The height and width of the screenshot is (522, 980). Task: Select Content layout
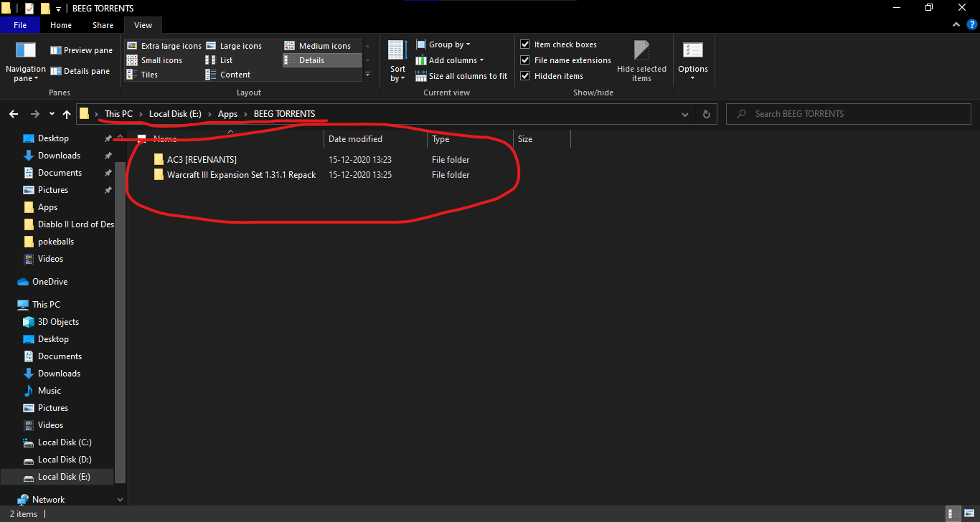click(x=228, y=75)
